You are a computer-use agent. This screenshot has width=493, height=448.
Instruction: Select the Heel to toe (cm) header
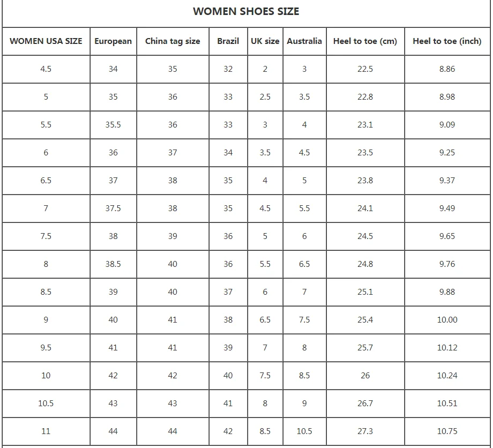point(365,41)
